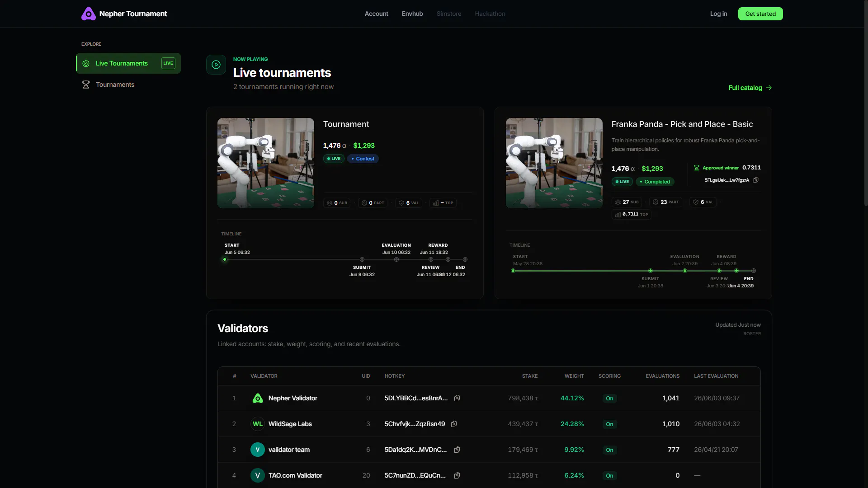Image resolution: width=868 pixels, height=488 pixels.
Task: Open the Franka Panda card robot thumbnail
Action: tap(554, 163)
